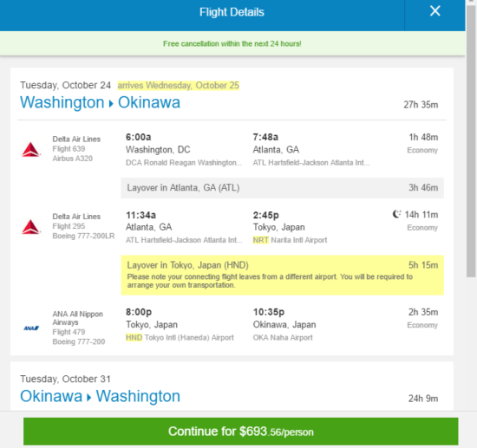Click the Delta logo for Flight 295
The height and width of the screenshot is (448, 477).
coord(30,227)
